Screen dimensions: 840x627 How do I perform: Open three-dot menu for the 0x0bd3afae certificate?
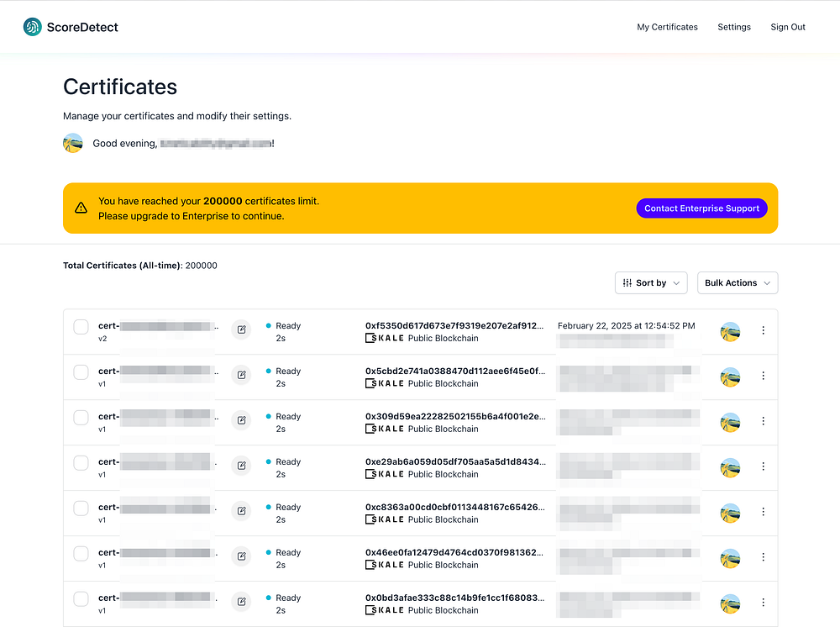tap(763, 603)
